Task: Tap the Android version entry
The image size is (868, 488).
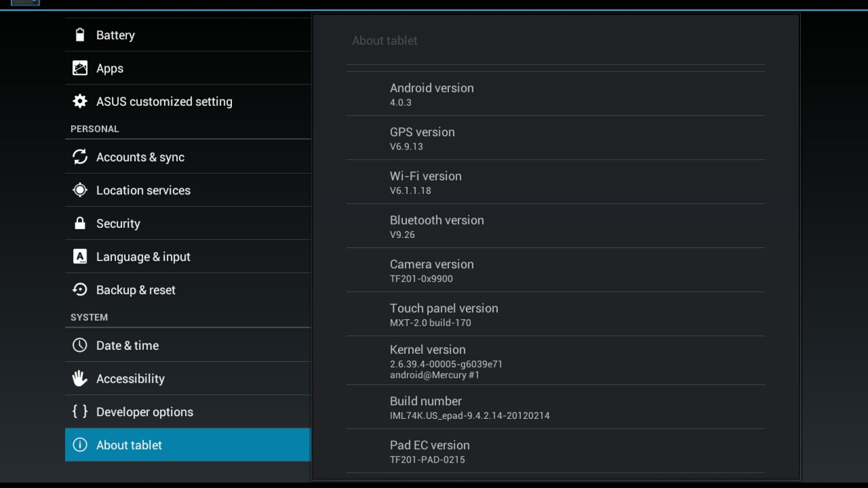Action: pyautogui.click(x=555, y=94)
